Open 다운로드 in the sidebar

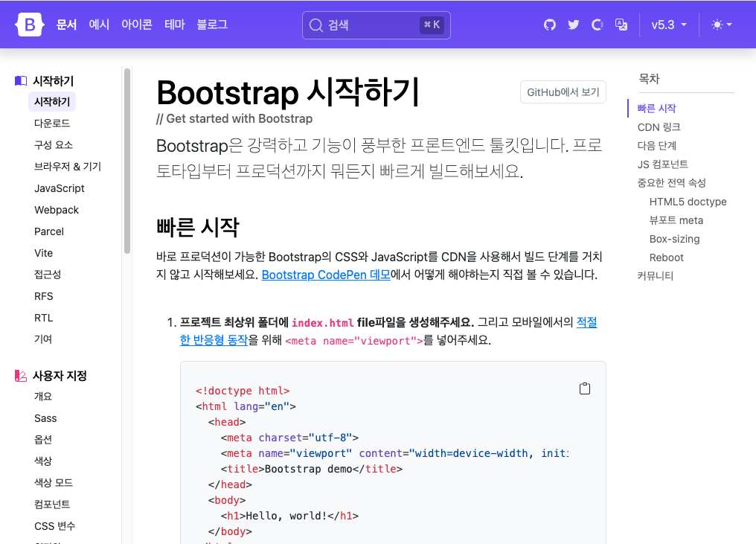pos(52,124)
